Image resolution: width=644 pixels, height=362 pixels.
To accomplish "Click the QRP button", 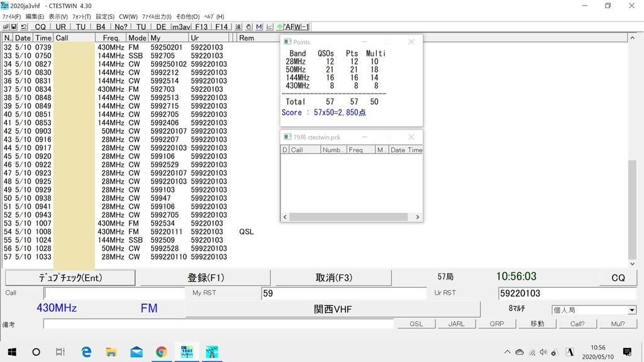I will tap(497, 324).
